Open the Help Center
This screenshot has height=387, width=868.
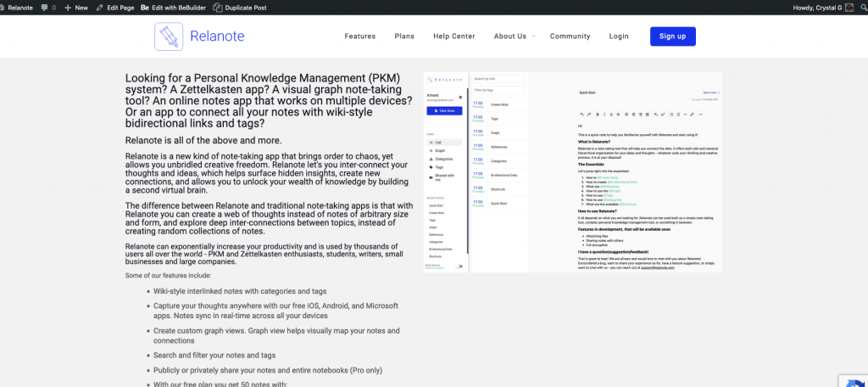tap(454, 36)
